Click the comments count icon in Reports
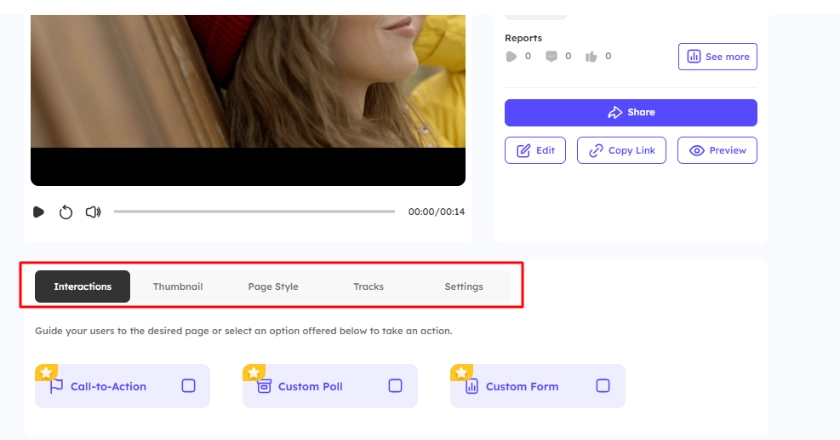 551,57
